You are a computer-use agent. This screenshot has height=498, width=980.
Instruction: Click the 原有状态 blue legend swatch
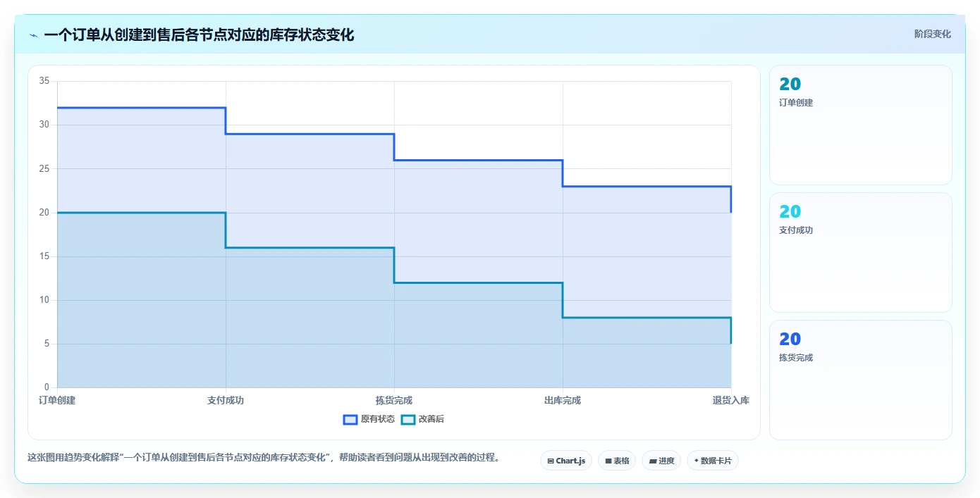click(350, 419)
